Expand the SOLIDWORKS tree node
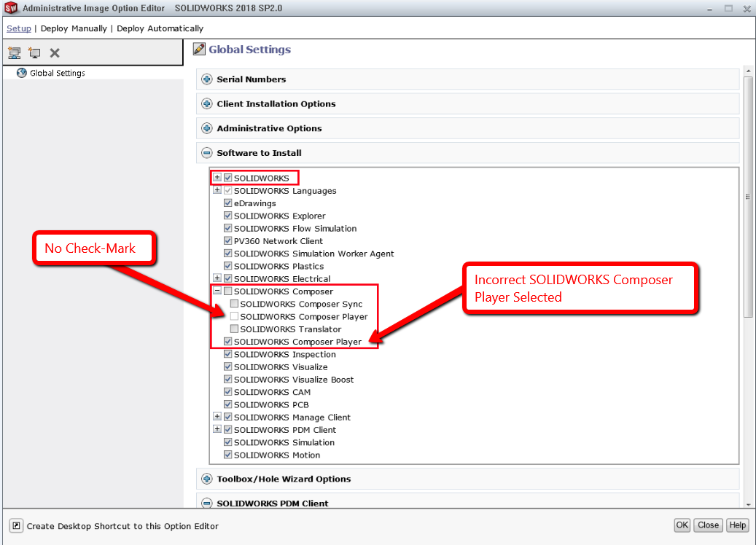Viewport: 756px width, 545px height. (217, 177)
